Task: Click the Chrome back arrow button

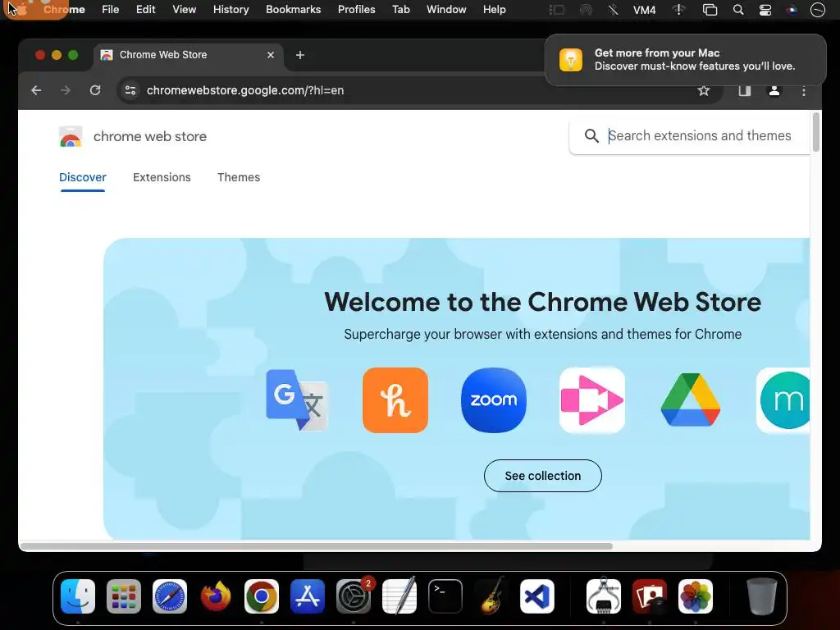Action: pyautogui.click(x=36, y=90)
